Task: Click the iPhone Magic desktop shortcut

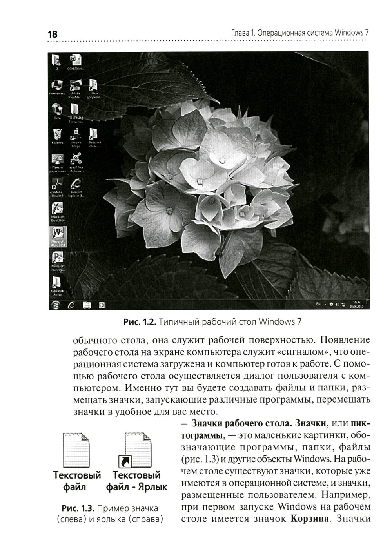Action: point(75,135)
